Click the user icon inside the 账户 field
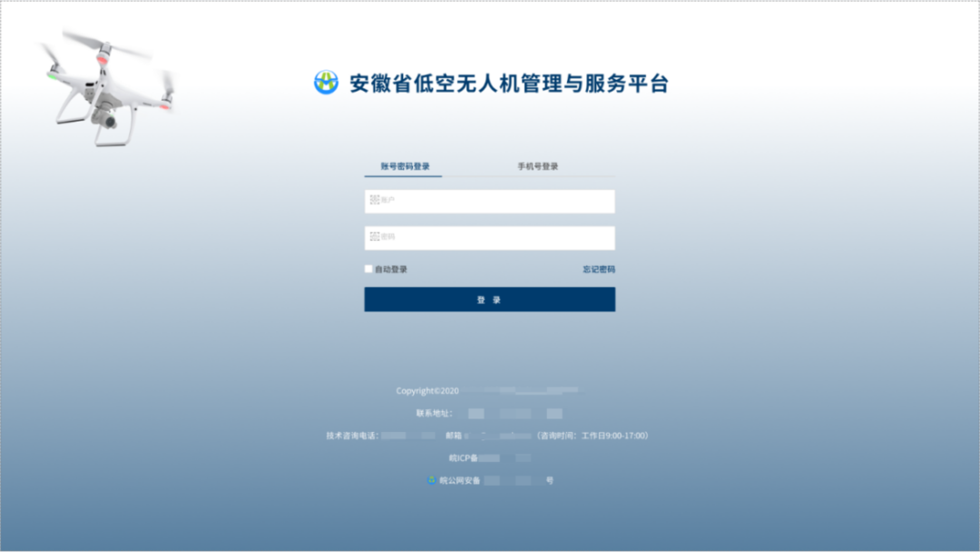 point(375,200)
